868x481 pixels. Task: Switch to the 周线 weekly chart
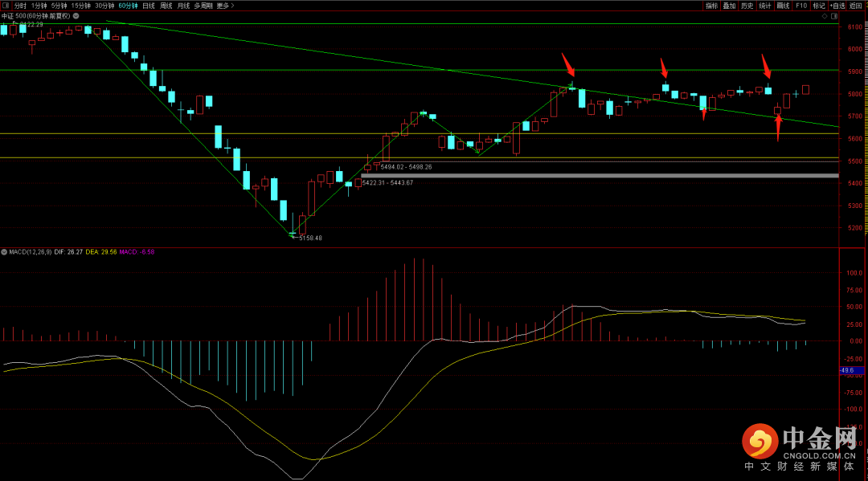point(166,6)
